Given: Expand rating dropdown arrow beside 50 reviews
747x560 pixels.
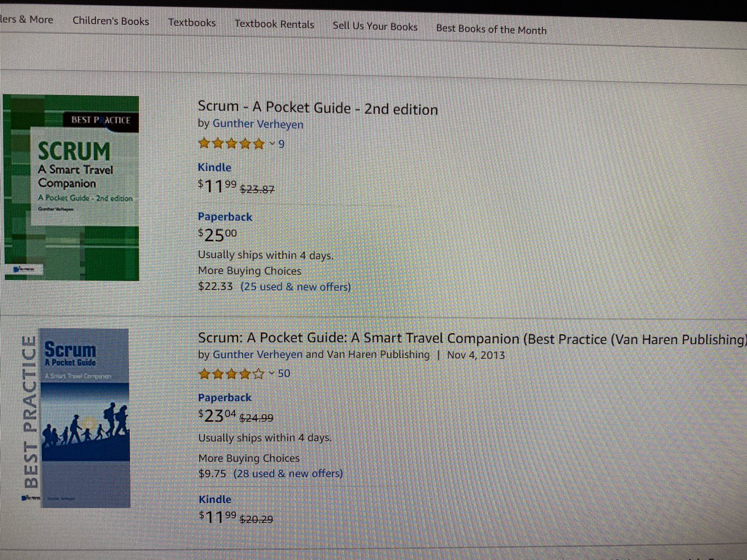Looking at the screenshot, I should 272,373.
